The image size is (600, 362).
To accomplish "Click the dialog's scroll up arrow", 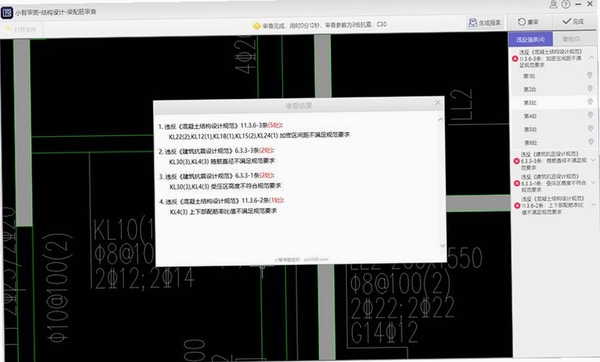I will point(440,120).
